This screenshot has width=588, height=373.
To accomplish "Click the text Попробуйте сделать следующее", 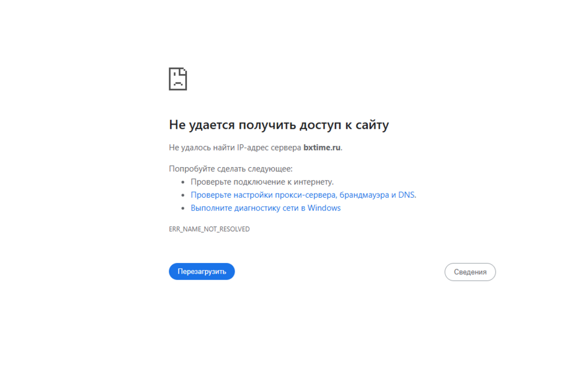I will 230,168.
